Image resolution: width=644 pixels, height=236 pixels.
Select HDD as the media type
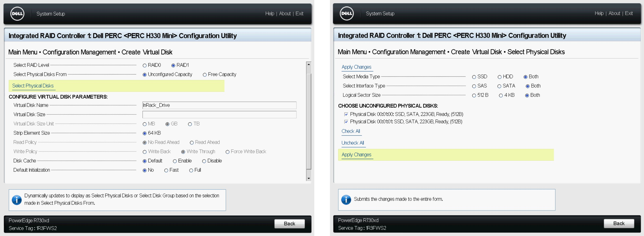point(500,77)
